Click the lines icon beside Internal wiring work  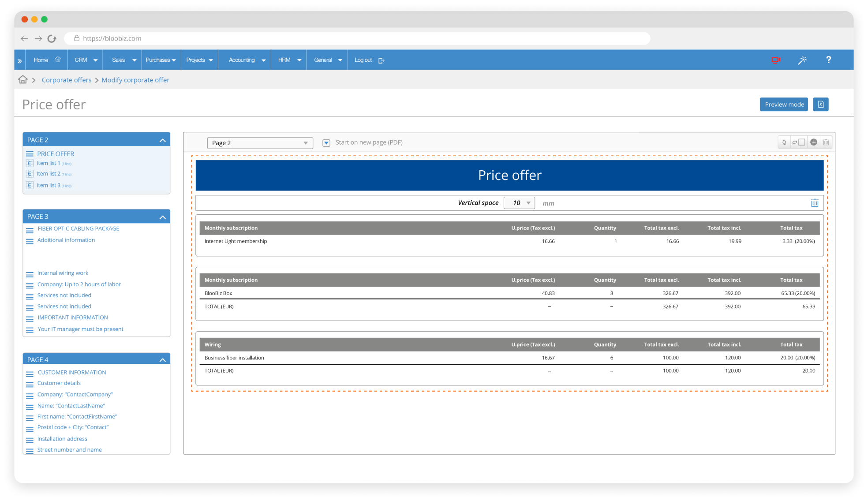(30, 274)
